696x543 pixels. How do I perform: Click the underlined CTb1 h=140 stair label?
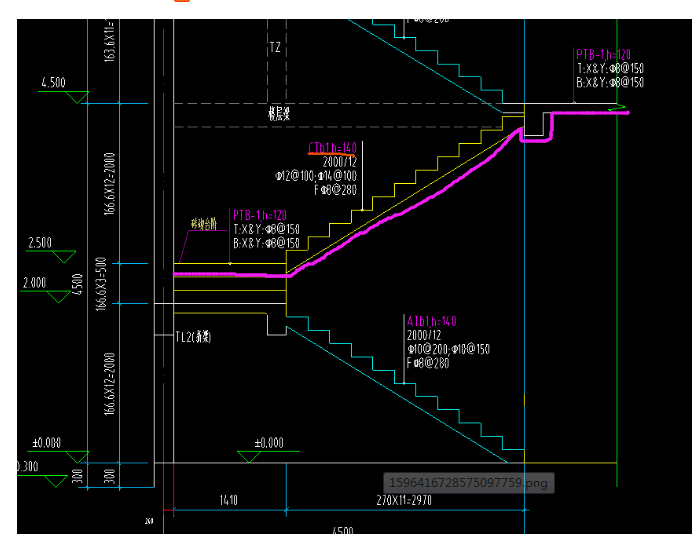click(332, 147)
